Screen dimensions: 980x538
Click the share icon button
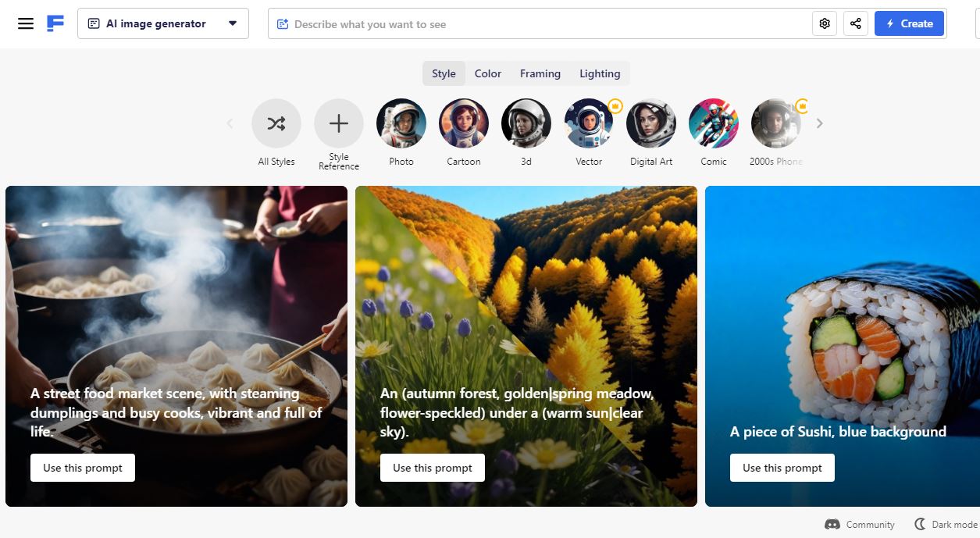pyautogui.click(x=856, y=23)
